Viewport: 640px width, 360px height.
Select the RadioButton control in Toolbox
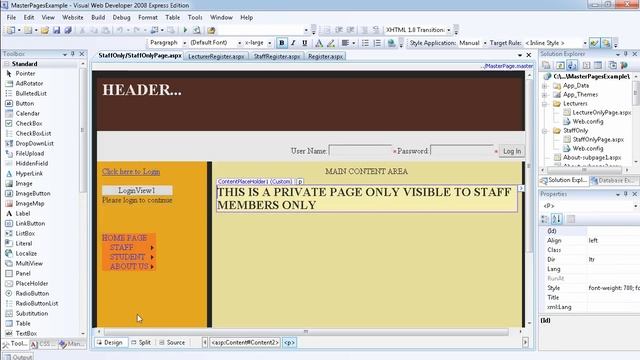click(32, 293)
